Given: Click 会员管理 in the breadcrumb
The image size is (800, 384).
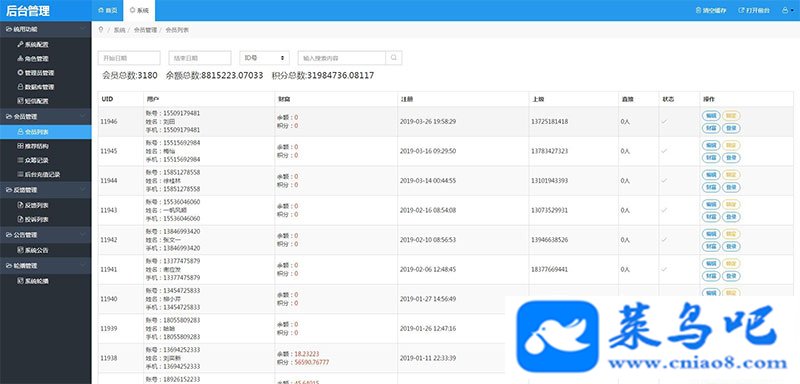Looking at the screenshot, I should point(145,30).
